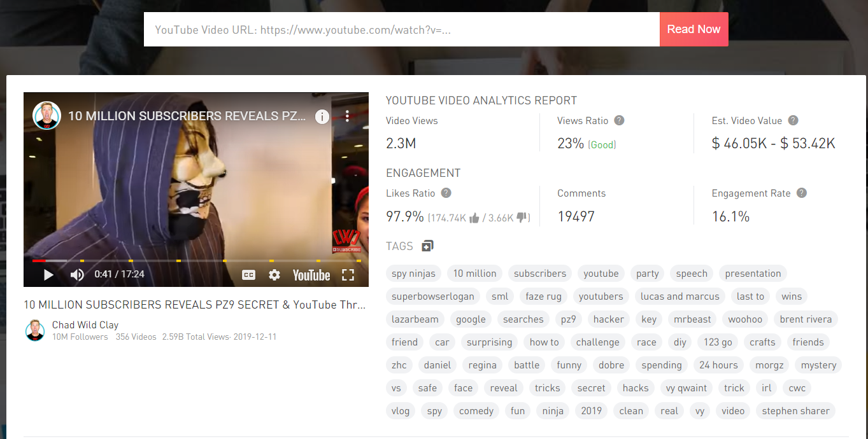Image resolution: width=868 pixels, height=439 pixels.
Task: Click the 'sml' tag
Action: click(x=500, y=296)
